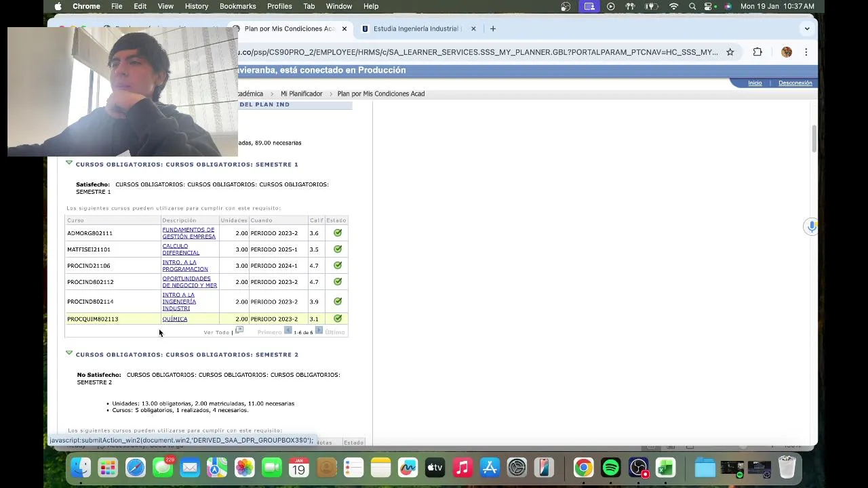Click the Desconexión link
868x488 pixels.
coord(795,83)
